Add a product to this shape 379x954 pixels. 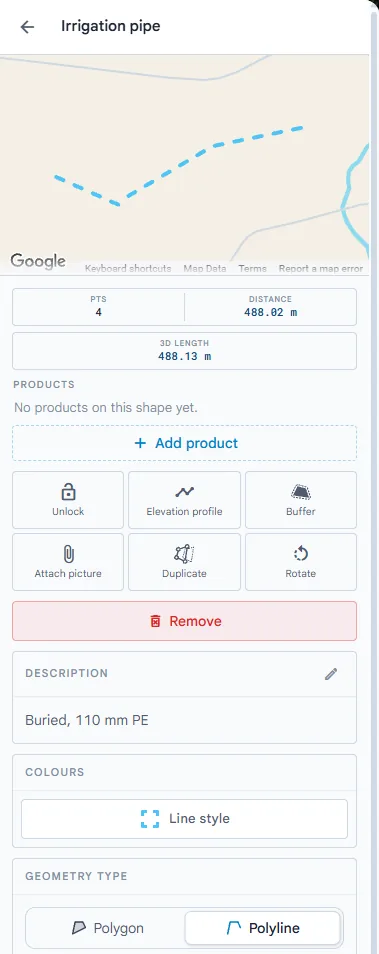(184, 443)
